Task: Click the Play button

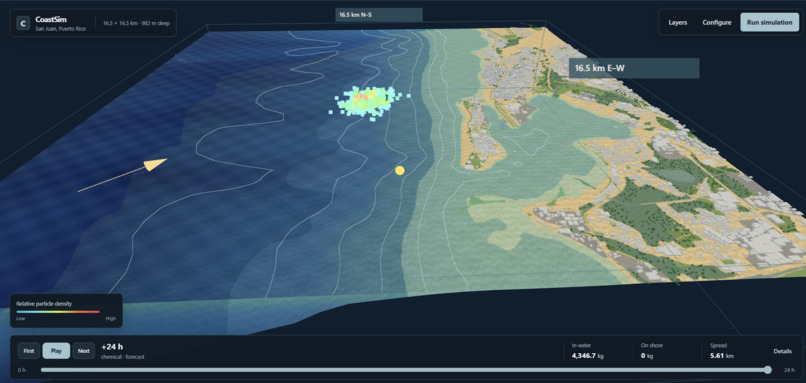Action: [x=56, y=351]
